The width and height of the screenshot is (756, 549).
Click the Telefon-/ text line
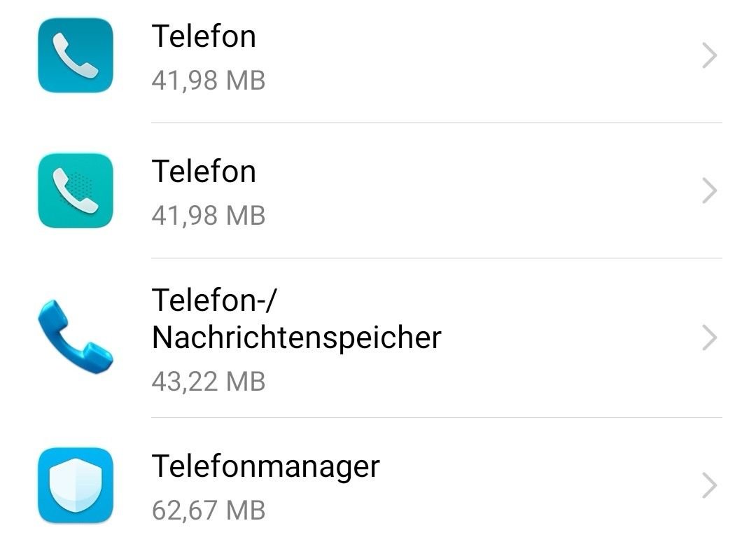[215, 300]
